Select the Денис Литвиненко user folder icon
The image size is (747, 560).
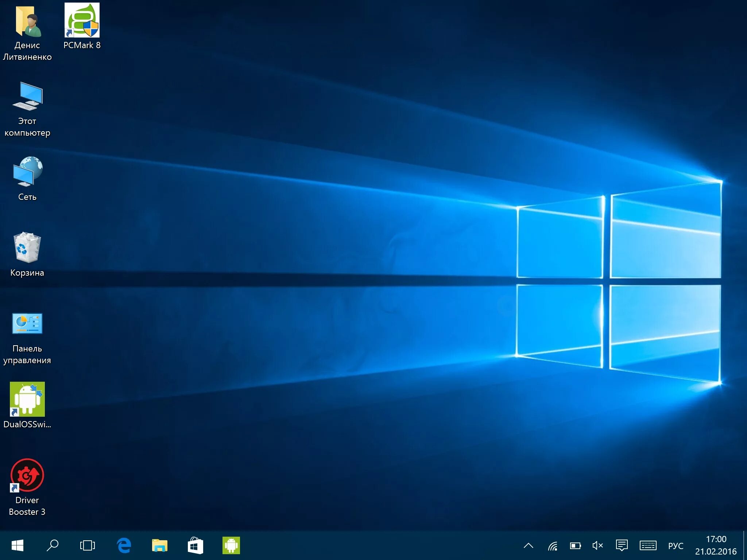point(27,22)
